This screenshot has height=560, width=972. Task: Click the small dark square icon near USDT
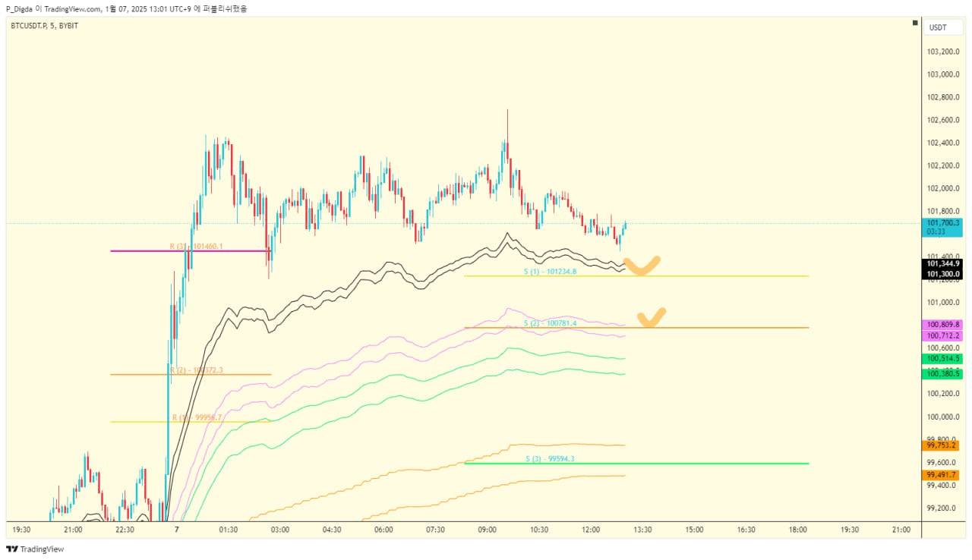click(915, 24)
